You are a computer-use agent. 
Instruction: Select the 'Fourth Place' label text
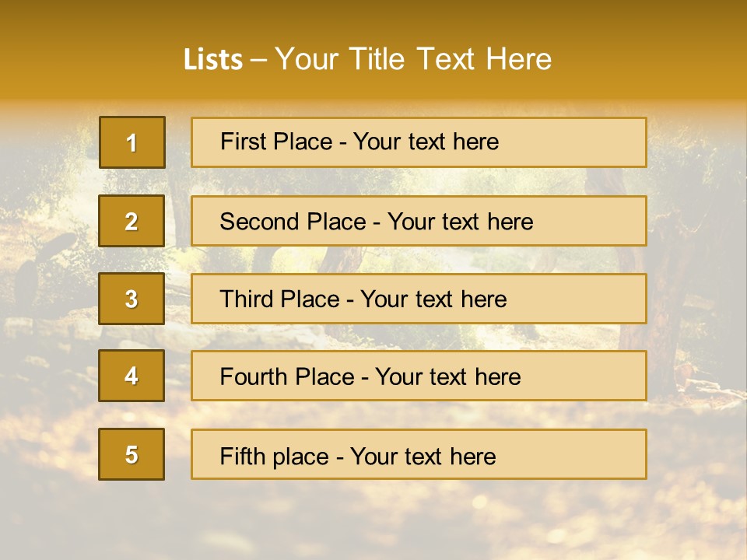286,377
